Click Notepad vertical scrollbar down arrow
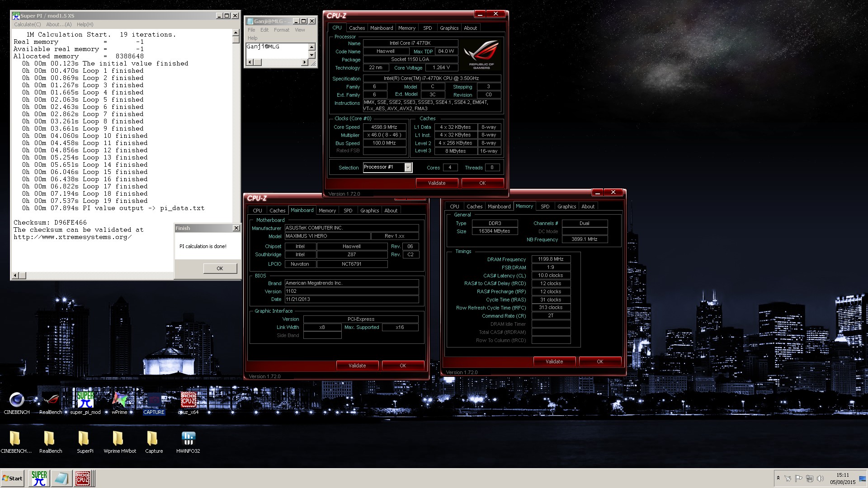 tap(311, 55)
